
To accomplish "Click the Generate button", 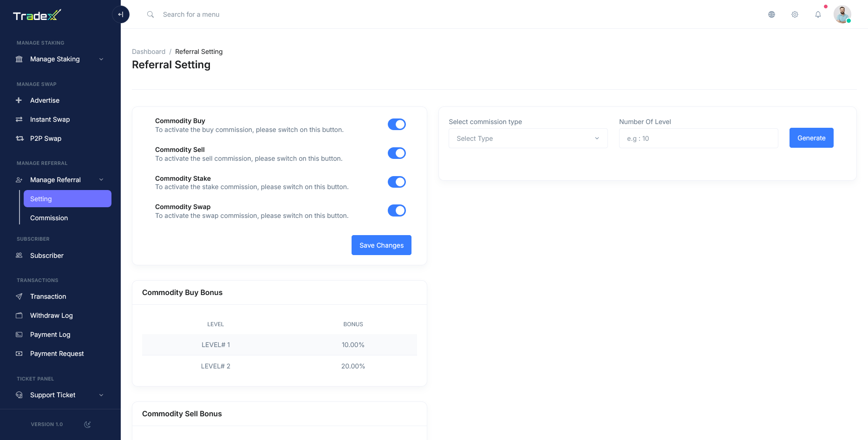I will click(x=811, y=138).
